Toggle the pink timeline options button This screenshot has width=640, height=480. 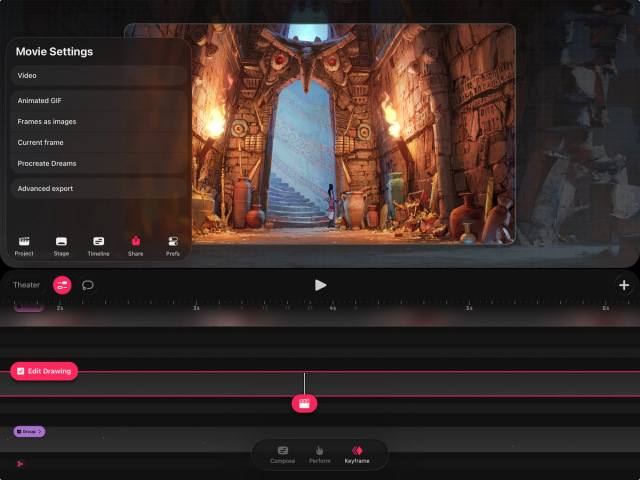click(x=62, y=285)
